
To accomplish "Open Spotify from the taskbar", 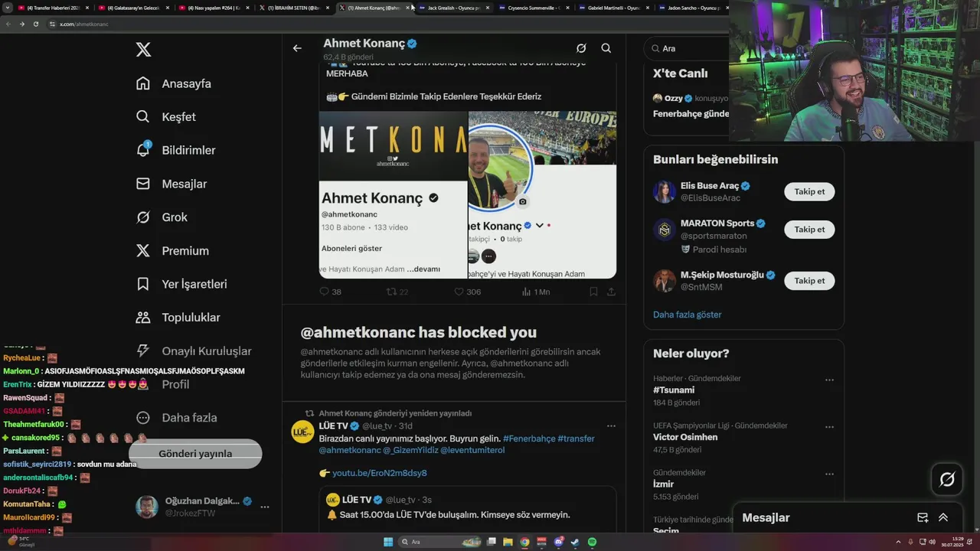I will pos(592,542).
